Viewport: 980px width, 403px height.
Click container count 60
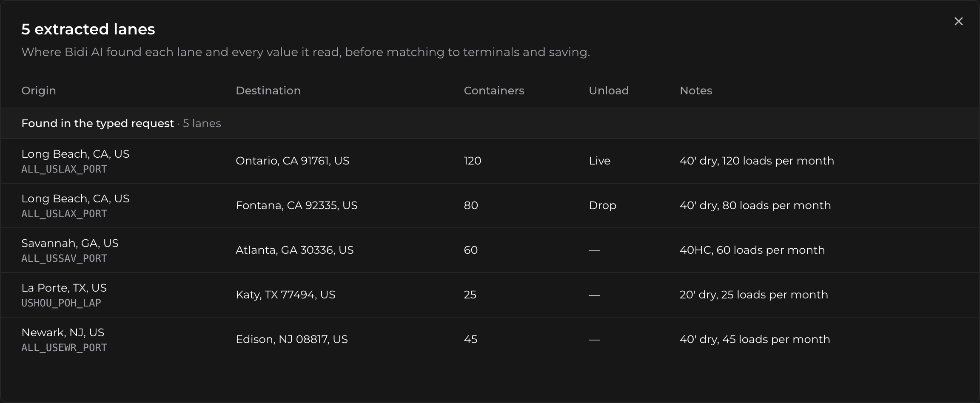point(470,250)
